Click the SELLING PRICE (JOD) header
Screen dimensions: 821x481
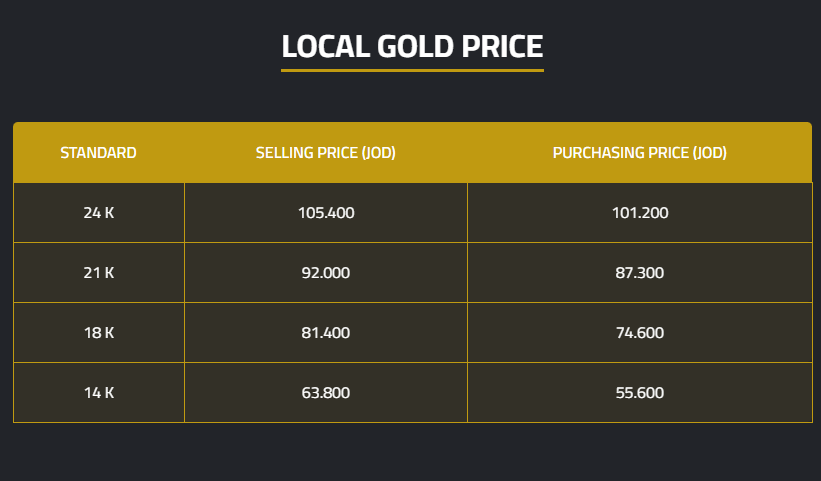326,153
